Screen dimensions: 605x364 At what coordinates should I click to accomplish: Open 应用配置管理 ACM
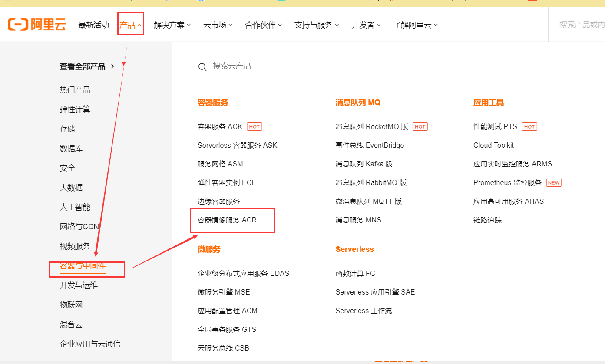point(228,311)
